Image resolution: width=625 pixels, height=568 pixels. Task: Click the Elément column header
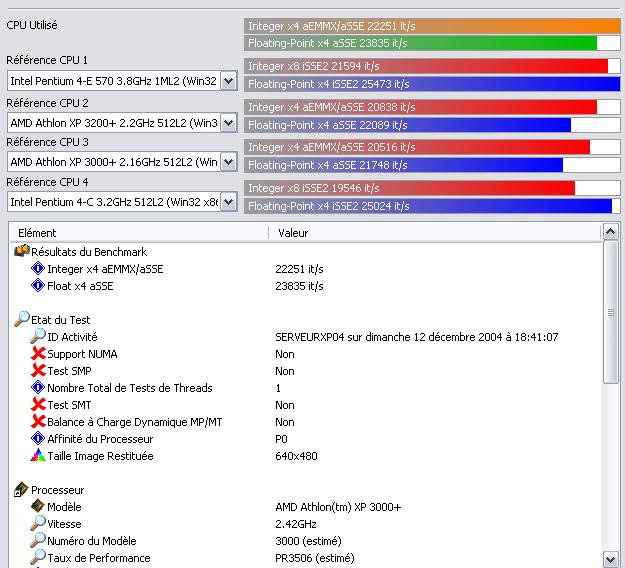pyautogui.click(x=138, y=233)
